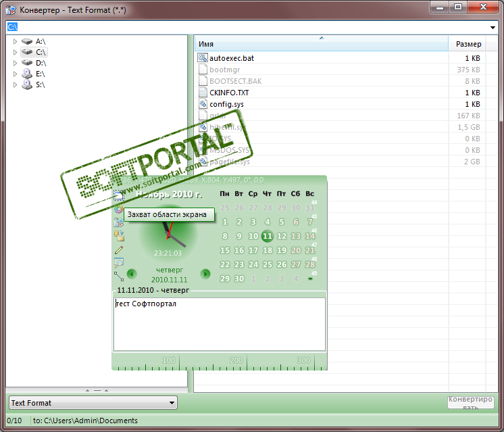Screen dimensions: 504x432
Task: Go to next day with right arrow
Action: click(x=205, y=274)
